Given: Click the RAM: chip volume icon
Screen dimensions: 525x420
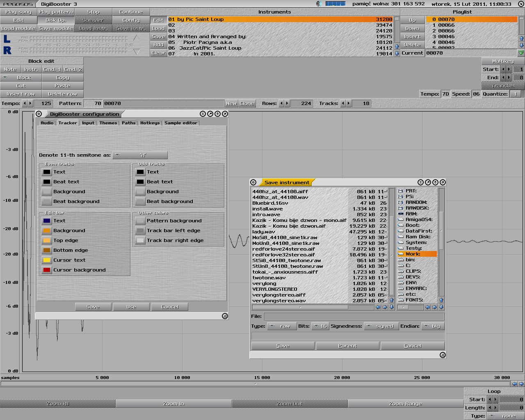Looking at the screenshot, I should [401, 214].
